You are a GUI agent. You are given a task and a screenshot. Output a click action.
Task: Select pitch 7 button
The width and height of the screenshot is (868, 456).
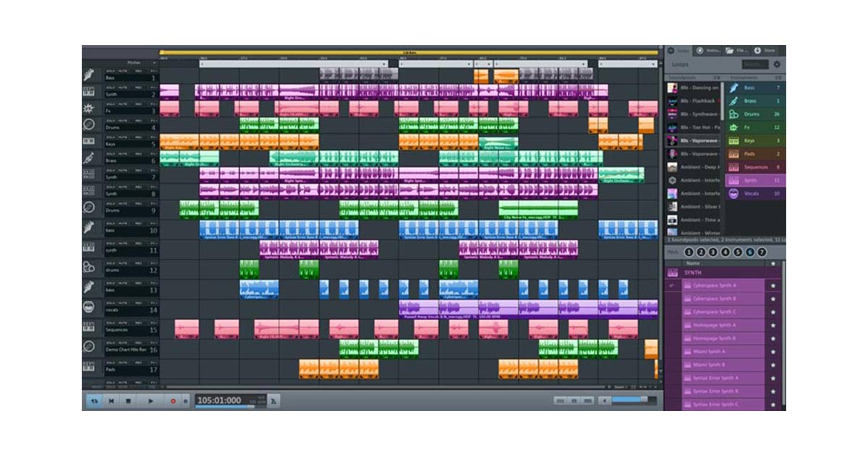762,252
